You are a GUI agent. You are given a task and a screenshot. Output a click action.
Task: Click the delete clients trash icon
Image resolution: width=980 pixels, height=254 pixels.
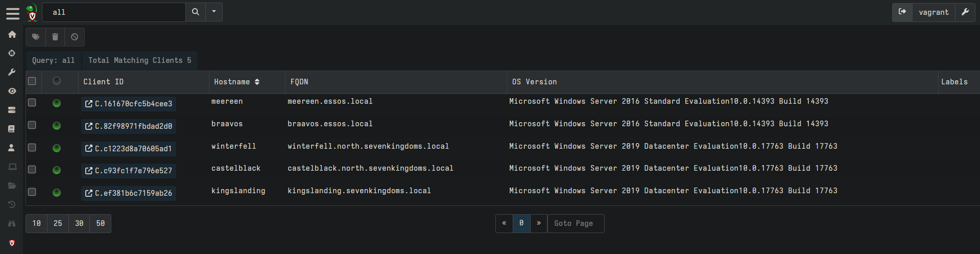click(x=55, y=37)
